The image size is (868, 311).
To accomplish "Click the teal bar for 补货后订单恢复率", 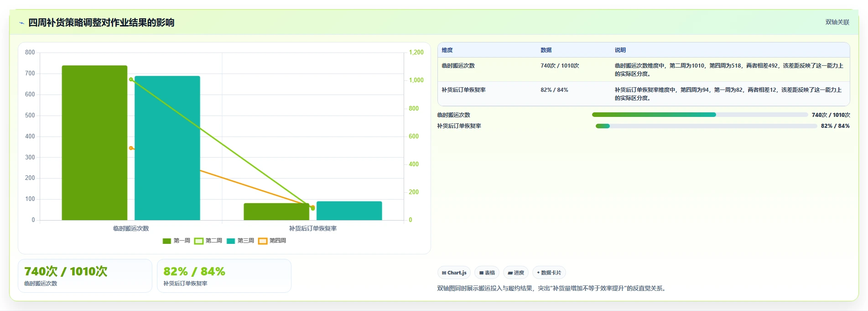I will pyautogui.click(x=349, y=211).
